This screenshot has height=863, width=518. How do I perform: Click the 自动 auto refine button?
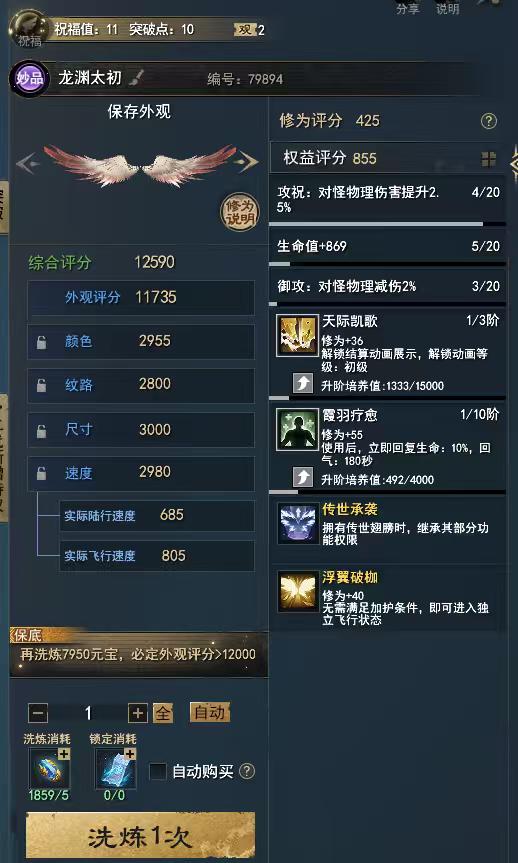pos(209,713)
